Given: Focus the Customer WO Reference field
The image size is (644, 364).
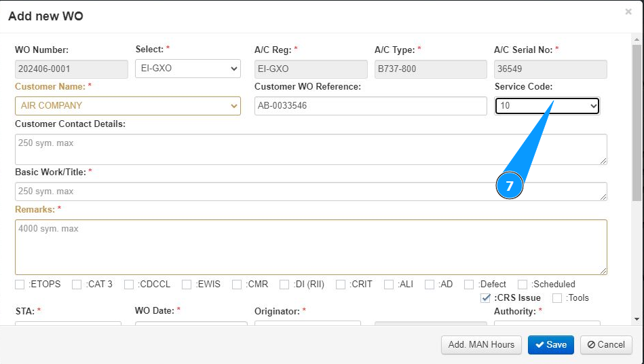Looking at the screenshot, I should coord(371,106).
